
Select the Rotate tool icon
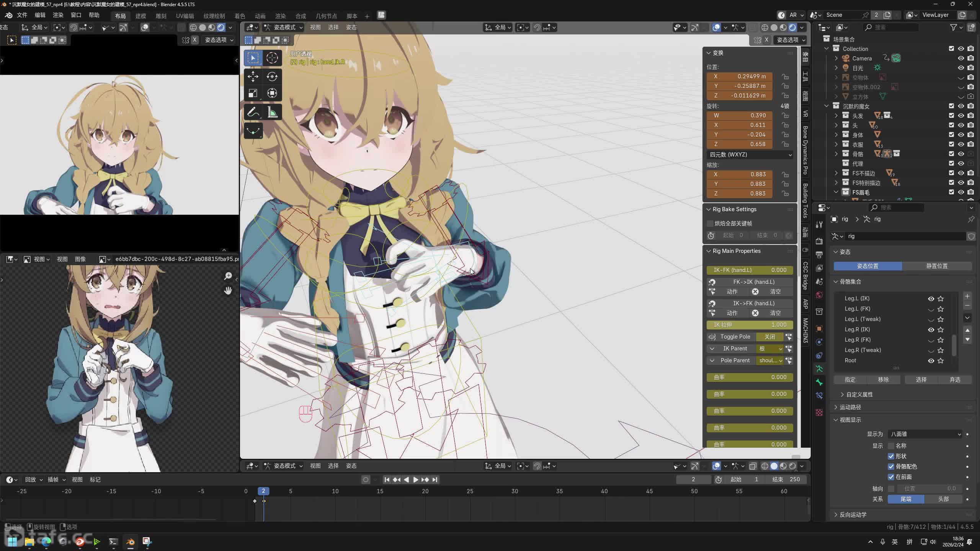(x=272, y=77)
